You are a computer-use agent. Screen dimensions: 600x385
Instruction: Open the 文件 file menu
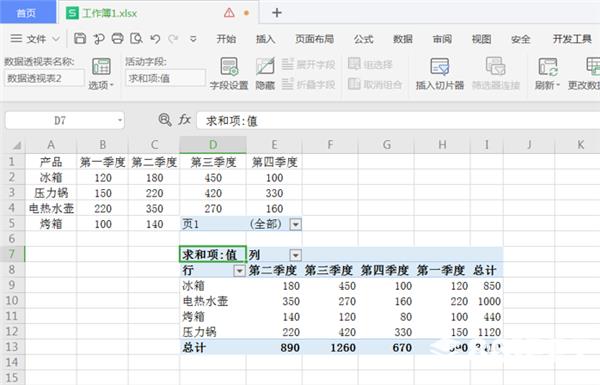tap(35, 39)
